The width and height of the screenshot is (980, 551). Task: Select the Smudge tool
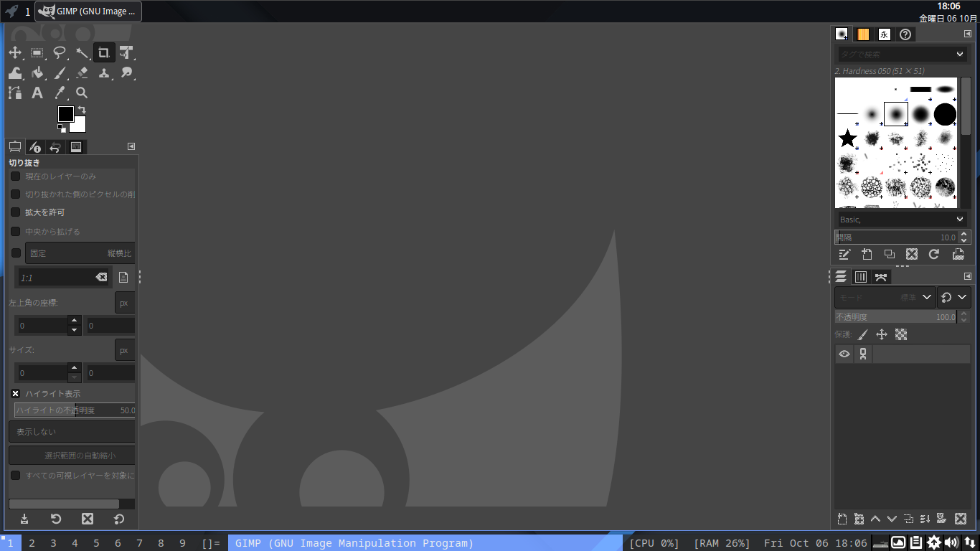126,72
